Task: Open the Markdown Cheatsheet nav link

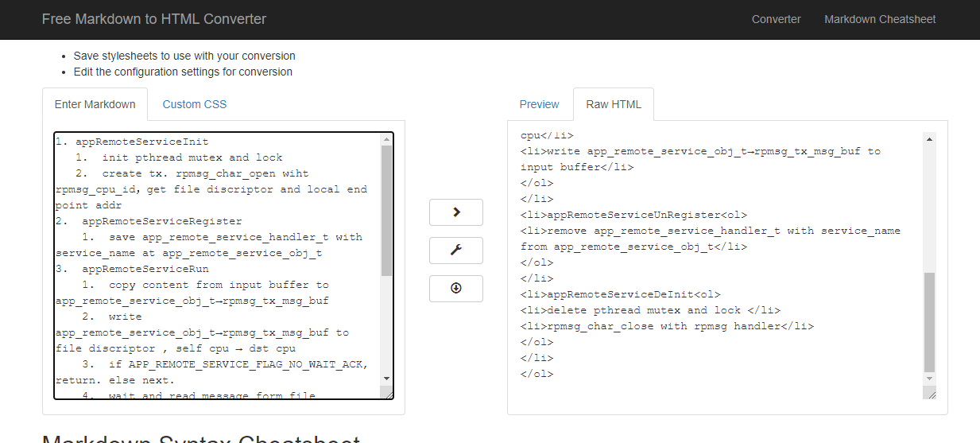Action: (880, 19)
